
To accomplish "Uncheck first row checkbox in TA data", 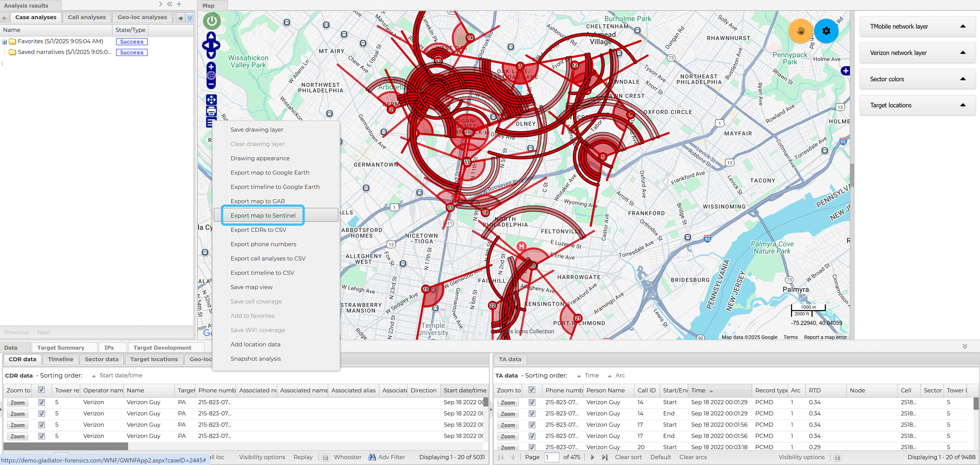I will (x=532, y=402).
